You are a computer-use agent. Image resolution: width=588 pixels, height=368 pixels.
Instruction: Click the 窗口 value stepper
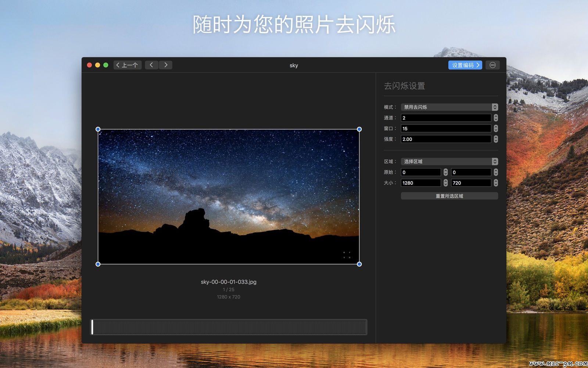coord(496,128)
